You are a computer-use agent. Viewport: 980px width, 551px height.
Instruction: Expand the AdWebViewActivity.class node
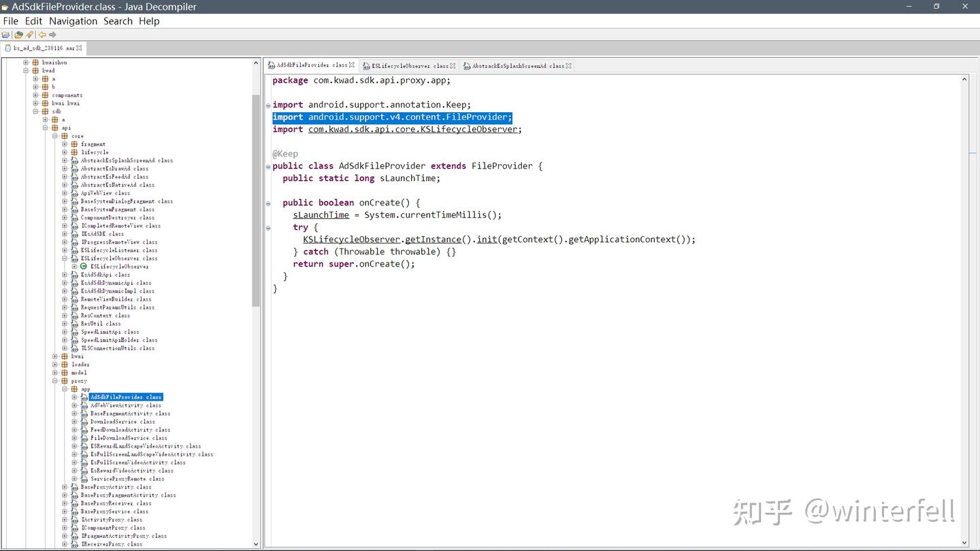(74, 405)
